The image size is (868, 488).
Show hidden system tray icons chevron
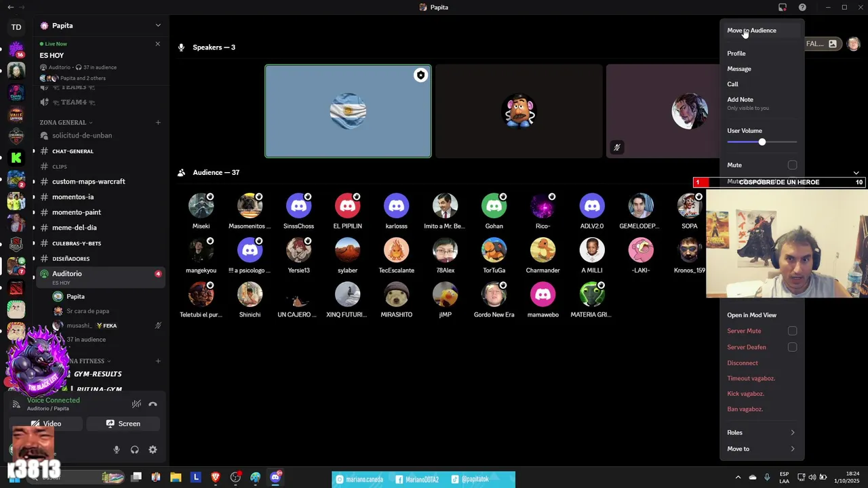tap(738, 477)
